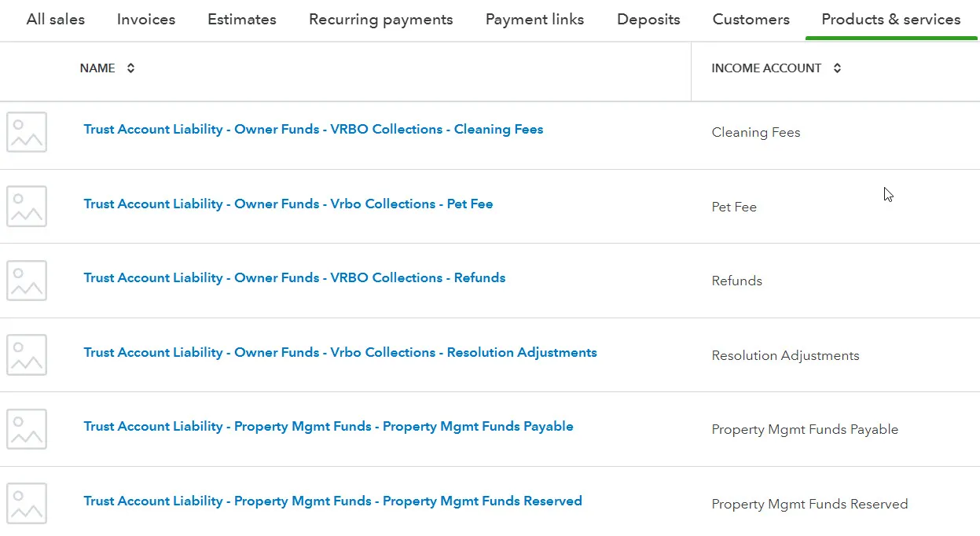Switch to the Invoices tab
The height and width of the screenshot is (536, 980).
[146, 20]
